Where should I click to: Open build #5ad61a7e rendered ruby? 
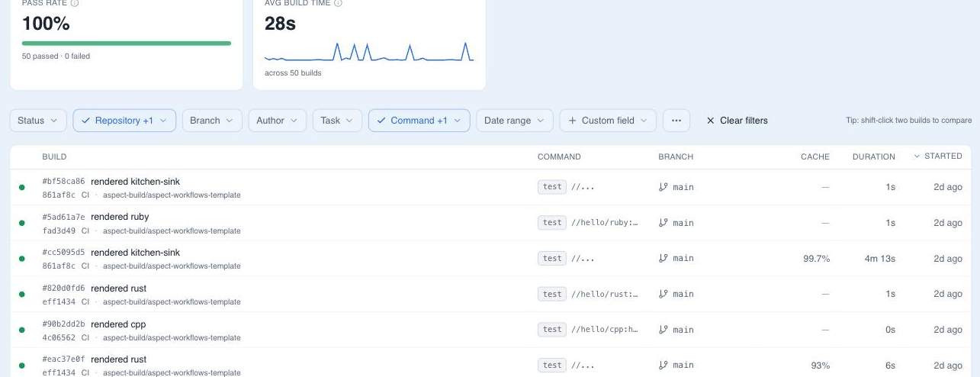490,223
